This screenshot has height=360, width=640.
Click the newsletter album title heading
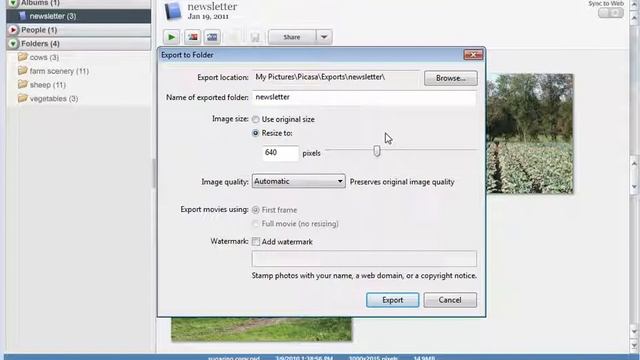(x=212, y=7)
